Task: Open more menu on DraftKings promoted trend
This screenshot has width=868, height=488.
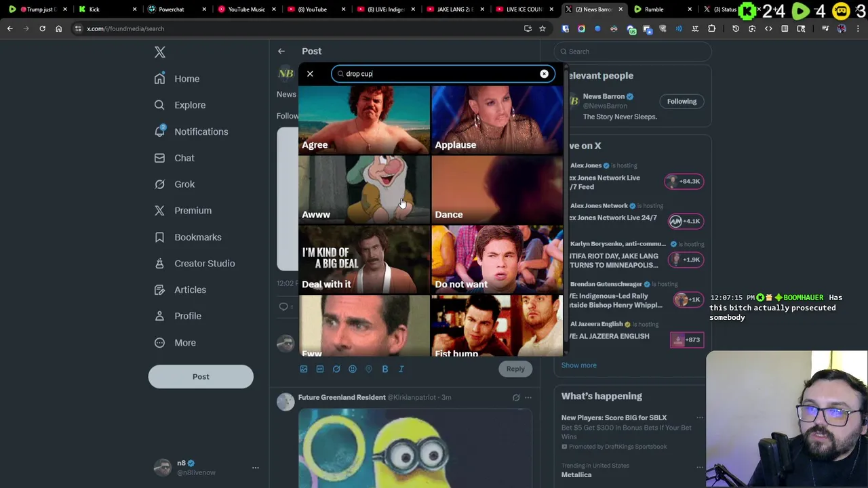Action: 700,418
